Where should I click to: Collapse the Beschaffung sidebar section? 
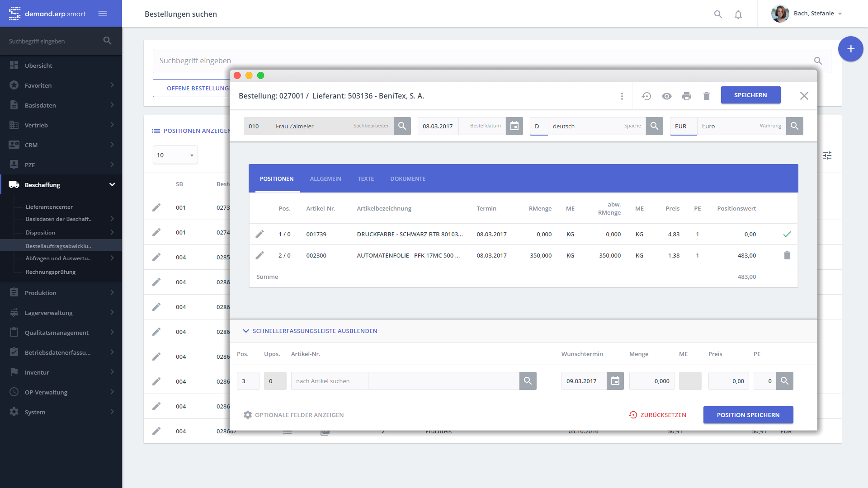point(112,184)
